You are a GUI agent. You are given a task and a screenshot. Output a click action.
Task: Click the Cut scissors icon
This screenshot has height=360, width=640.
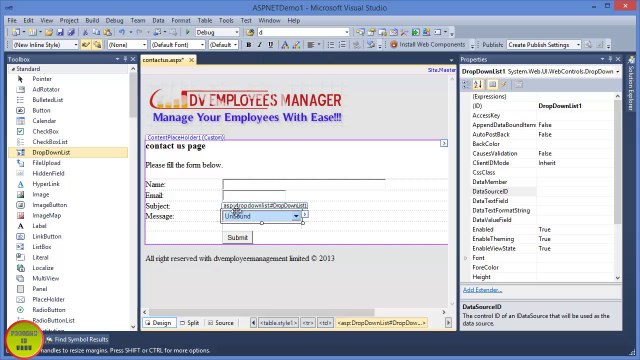[85, 32]
